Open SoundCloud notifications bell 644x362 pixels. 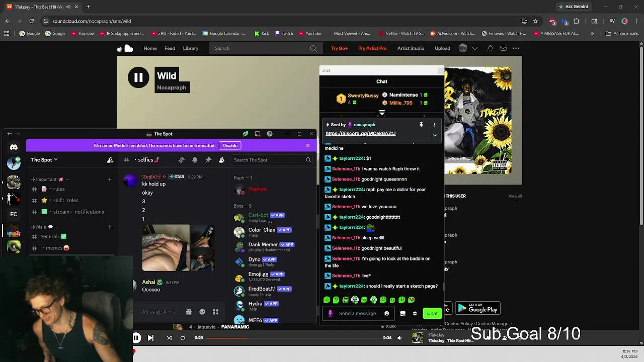(490, 48)
